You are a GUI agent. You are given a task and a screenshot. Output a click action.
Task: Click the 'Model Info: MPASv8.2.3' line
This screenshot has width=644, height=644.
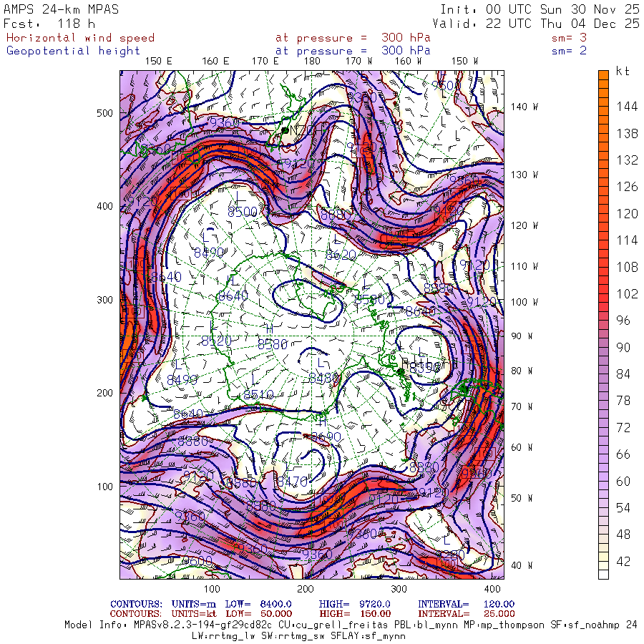pos(351,625)
